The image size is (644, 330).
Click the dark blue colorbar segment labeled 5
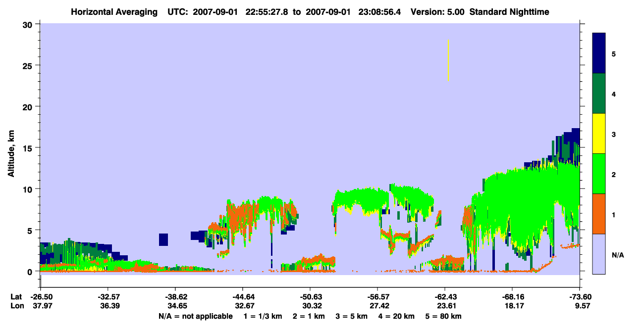[599, 53]
